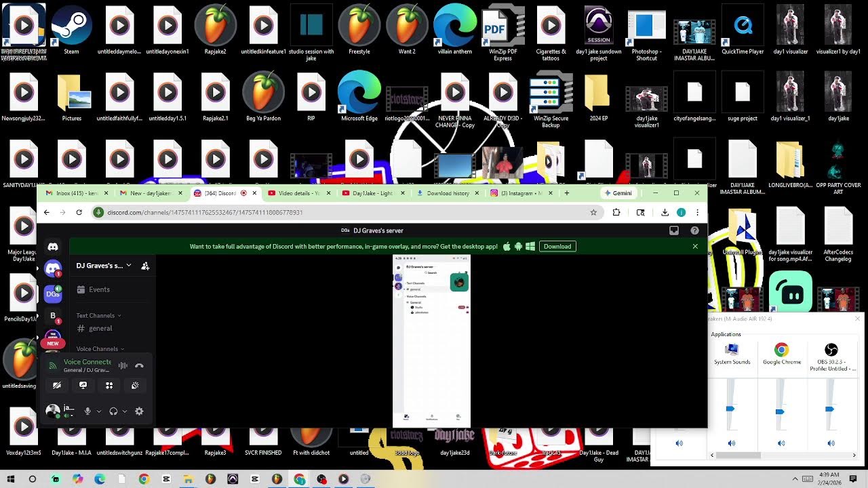Screen dimensions: 868x488
Task: Collapse the Voice Channels category
Action: point(100,349)
